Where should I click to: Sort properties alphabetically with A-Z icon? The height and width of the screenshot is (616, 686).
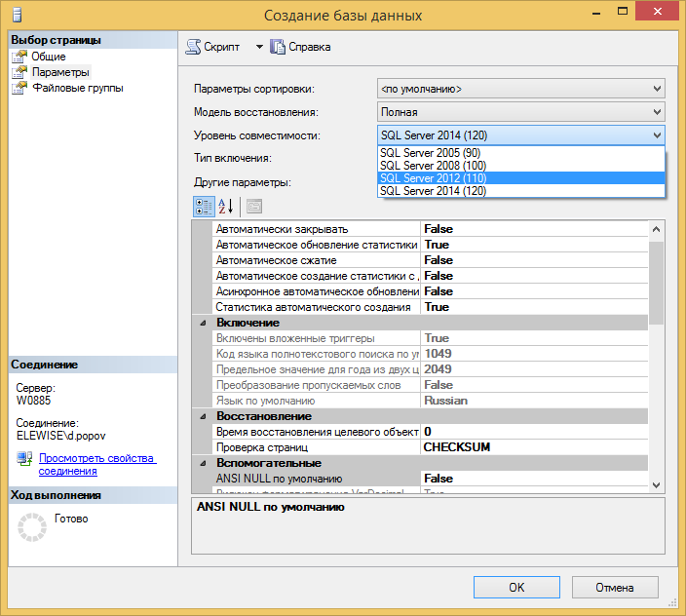pyautogui.click(x=225, y=206)
